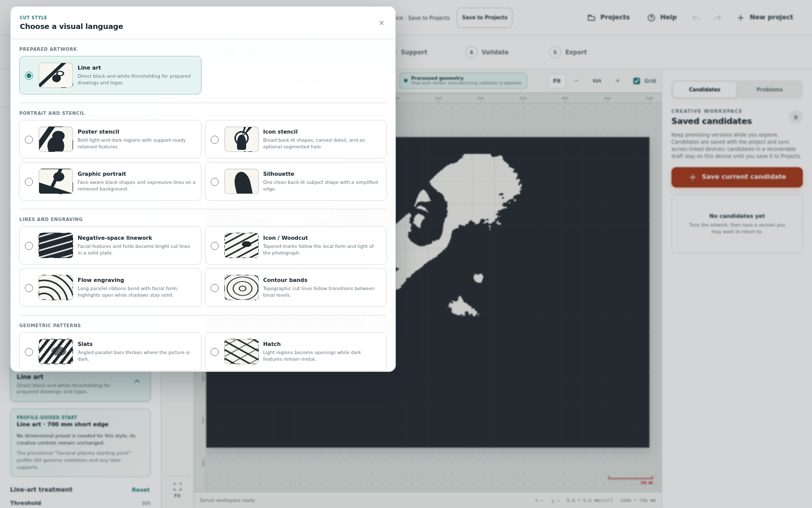The width and height of the screenshot is (812, 508).
Task: Click the Flow engraving preview icon
Action: [56, 288]
